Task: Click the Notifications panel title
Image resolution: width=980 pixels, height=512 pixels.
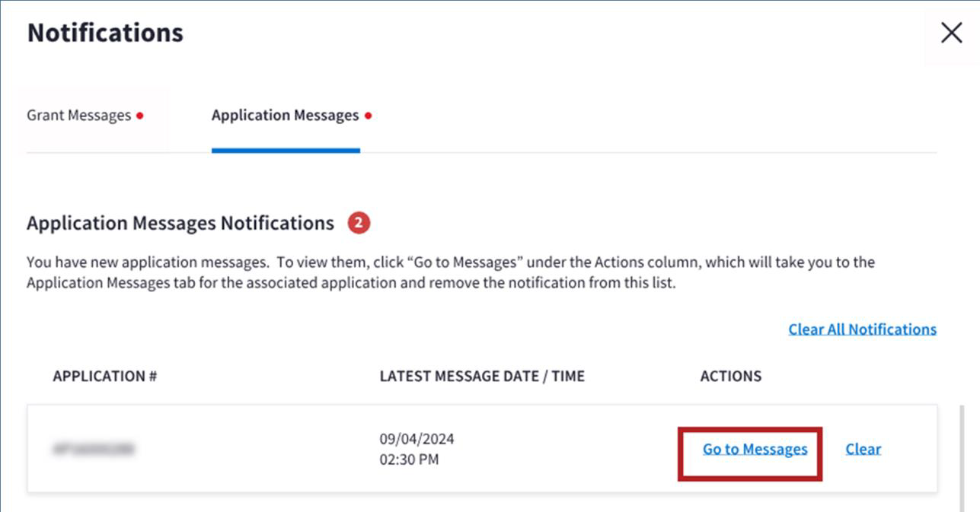Action: click(x=105, y=33)
